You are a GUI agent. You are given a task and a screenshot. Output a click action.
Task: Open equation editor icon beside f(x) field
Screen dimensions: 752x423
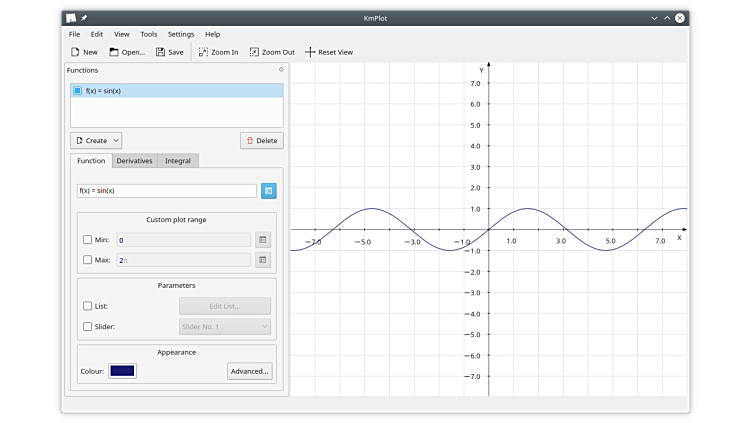point(269,191)
